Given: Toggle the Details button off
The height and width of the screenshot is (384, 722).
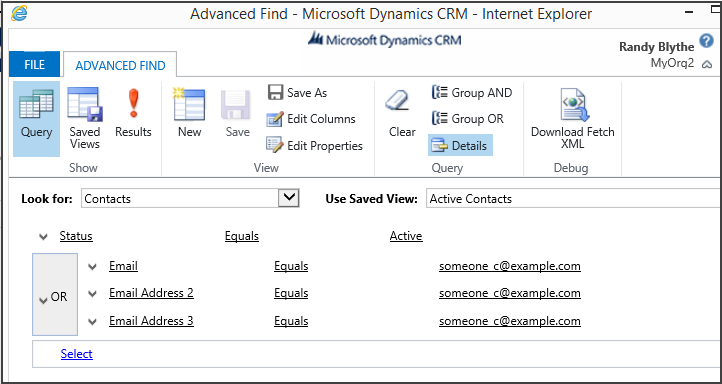Looking at the screenshot, I should [460, 145].
